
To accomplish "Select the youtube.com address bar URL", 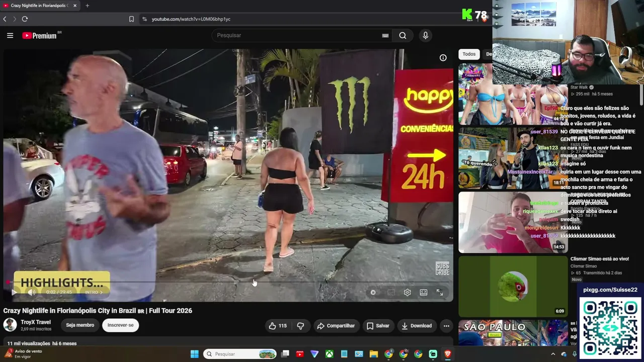I will coord(191,19).
